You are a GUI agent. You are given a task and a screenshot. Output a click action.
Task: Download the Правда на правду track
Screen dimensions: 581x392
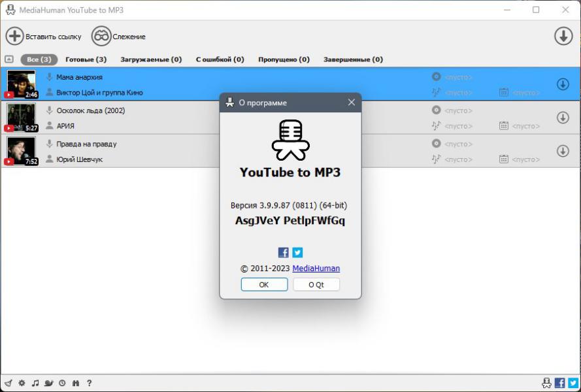(563, 151)
